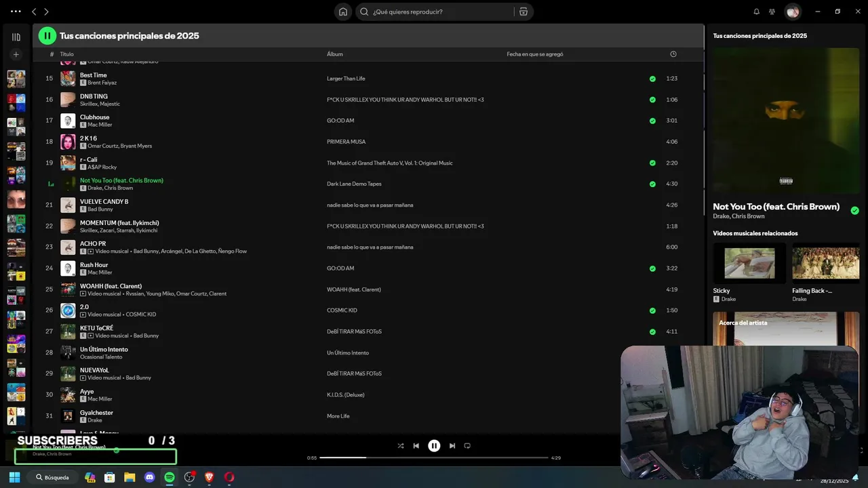
Task: Toggle saved check for DNB TING
Action: (x=652, y=100)
